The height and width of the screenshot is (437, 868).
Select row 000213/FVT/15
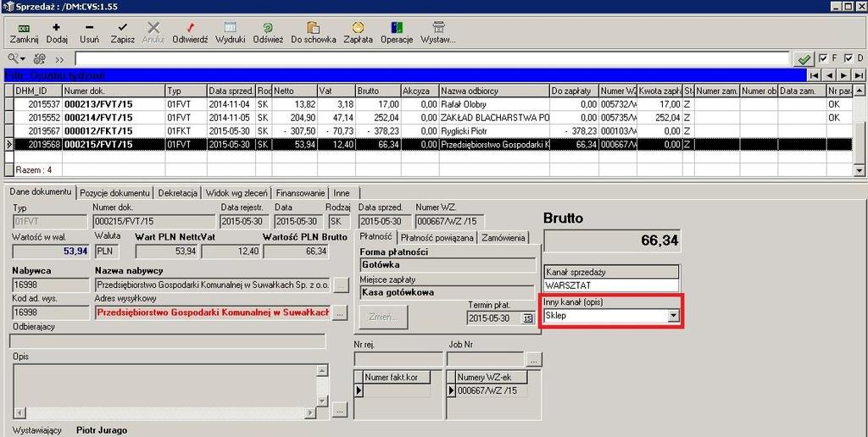pos(429,104)
